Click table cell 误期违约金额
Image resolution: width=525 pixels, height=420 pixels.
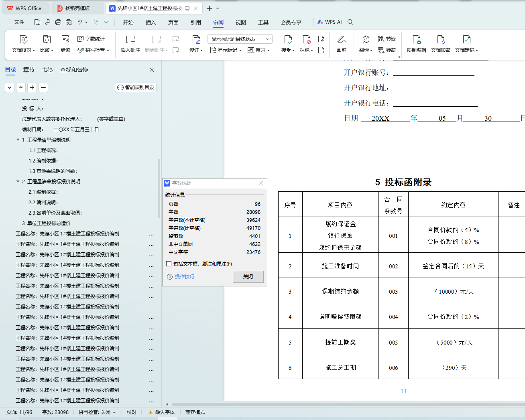(x=340, y=291)
